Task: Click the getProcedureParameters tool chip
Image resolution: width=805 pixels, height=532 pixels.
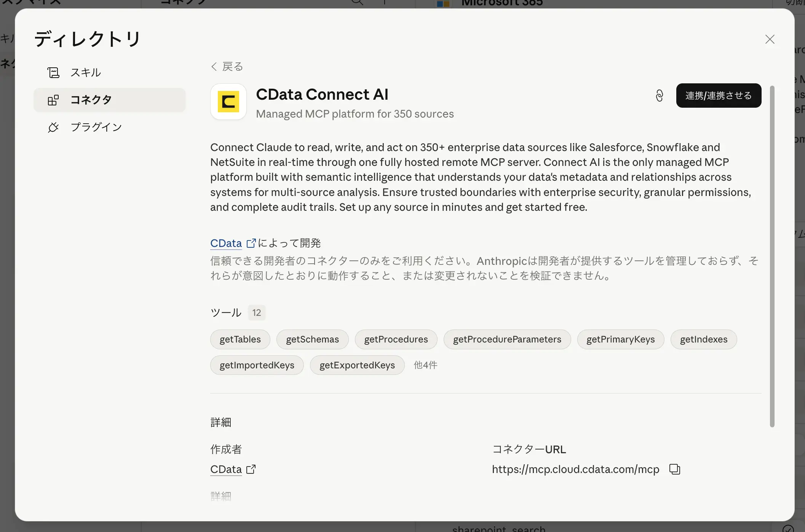Action: click(507, 339)
